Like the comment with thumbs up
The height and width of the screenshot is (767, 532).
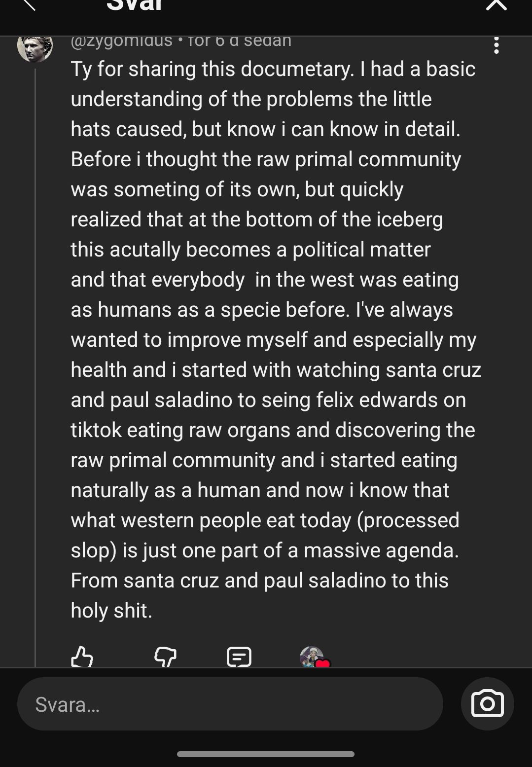[x=82, y=657]
